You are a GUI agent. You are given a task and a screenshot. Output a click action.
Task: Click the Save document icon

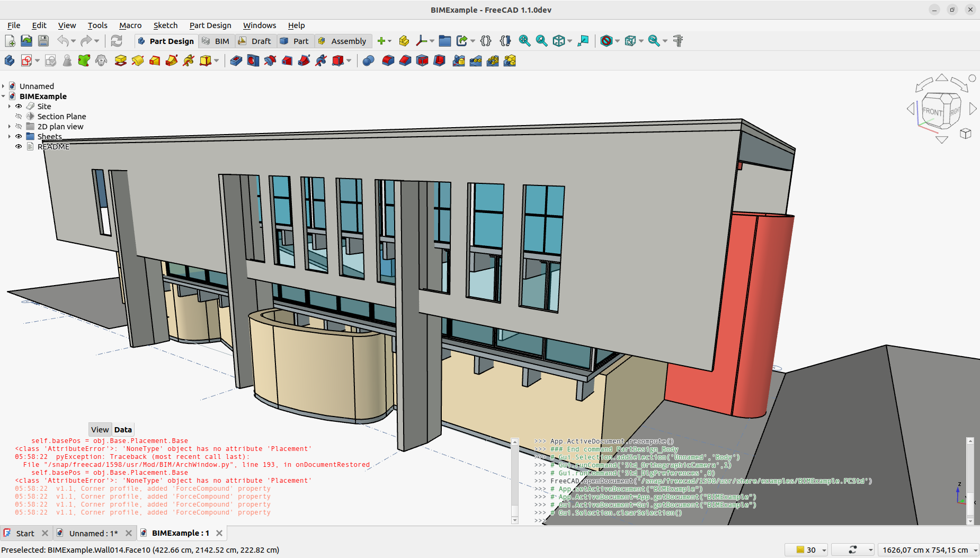[43, 41]
